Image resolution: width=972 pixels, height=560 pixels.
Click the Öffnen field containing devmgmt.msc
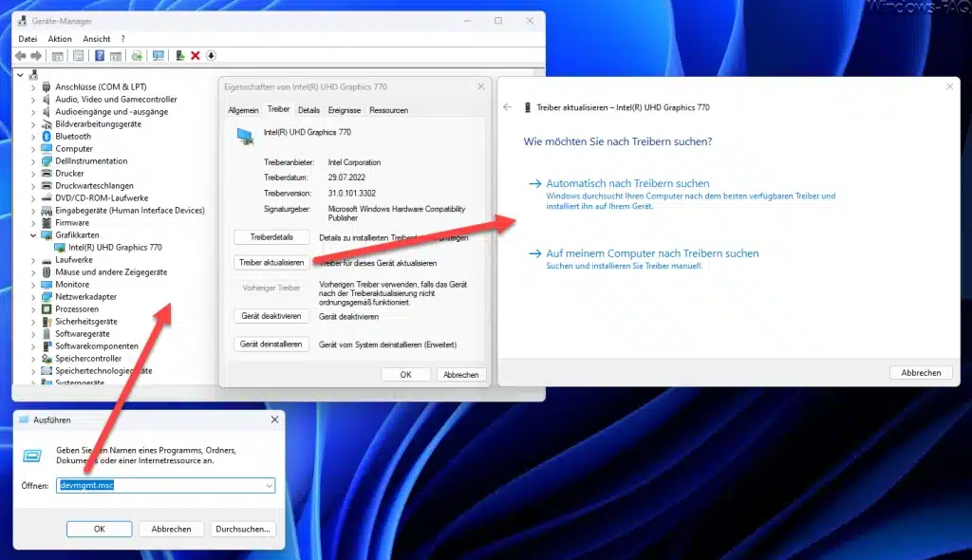pos(165,486)
